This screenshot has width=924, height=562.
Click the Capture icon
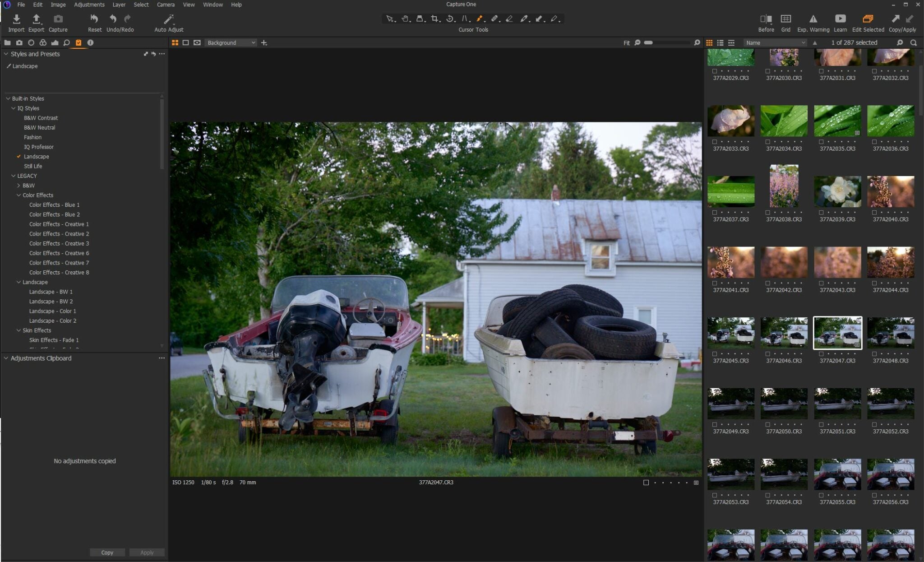(x=58, y=19)
